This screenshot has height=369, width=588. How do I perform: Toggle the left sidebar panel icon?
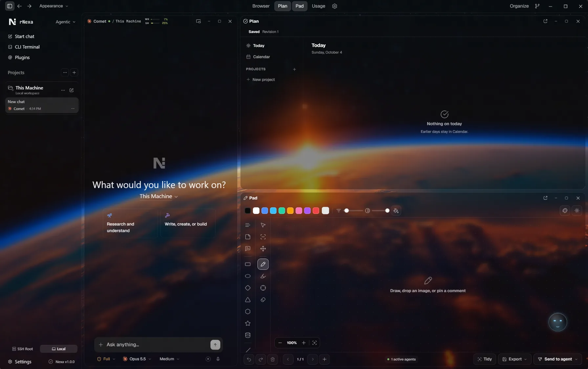10,6
